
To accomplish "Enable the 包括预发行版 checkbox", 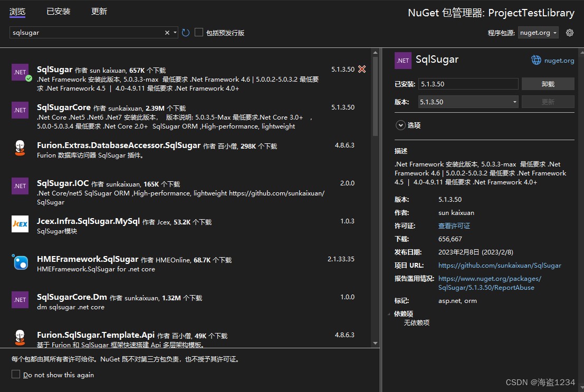I will tap(198, 32).
